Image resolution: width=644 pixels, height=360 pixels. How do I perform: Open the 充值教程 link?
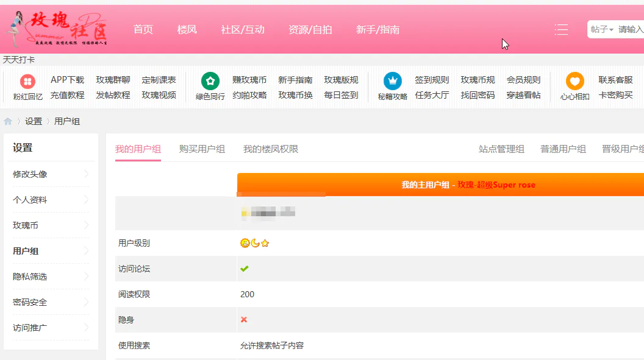pos(67,95)
